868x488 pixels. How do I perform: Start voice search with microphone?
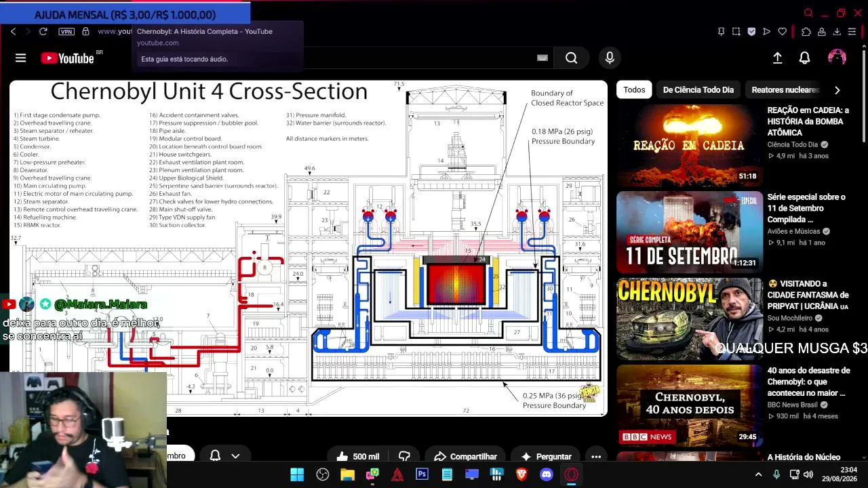click(x=610, y=58)
